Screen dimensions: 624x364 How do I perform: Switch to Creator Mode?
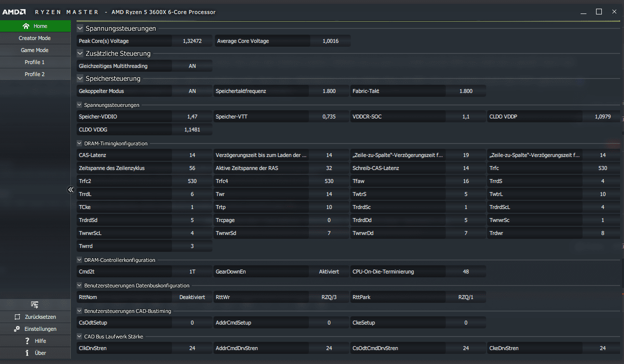tap(35, 38)
